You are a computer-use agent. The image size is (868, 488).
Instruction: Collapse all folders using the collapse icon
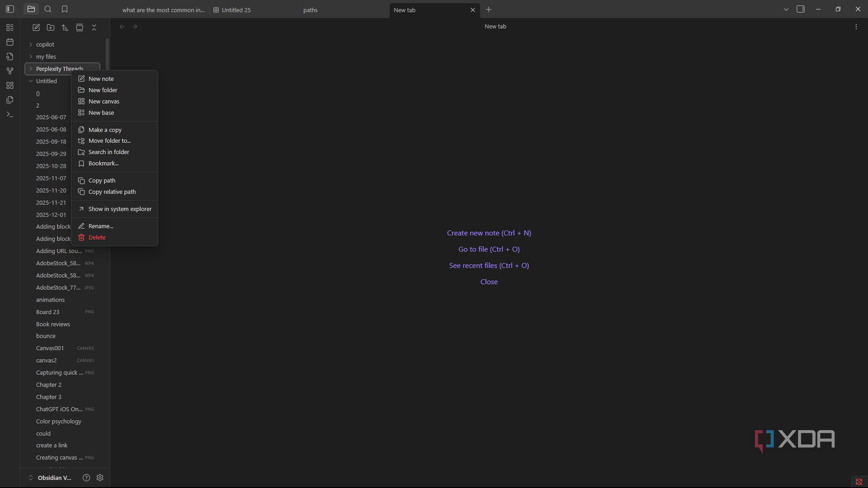tap(94, 27)
